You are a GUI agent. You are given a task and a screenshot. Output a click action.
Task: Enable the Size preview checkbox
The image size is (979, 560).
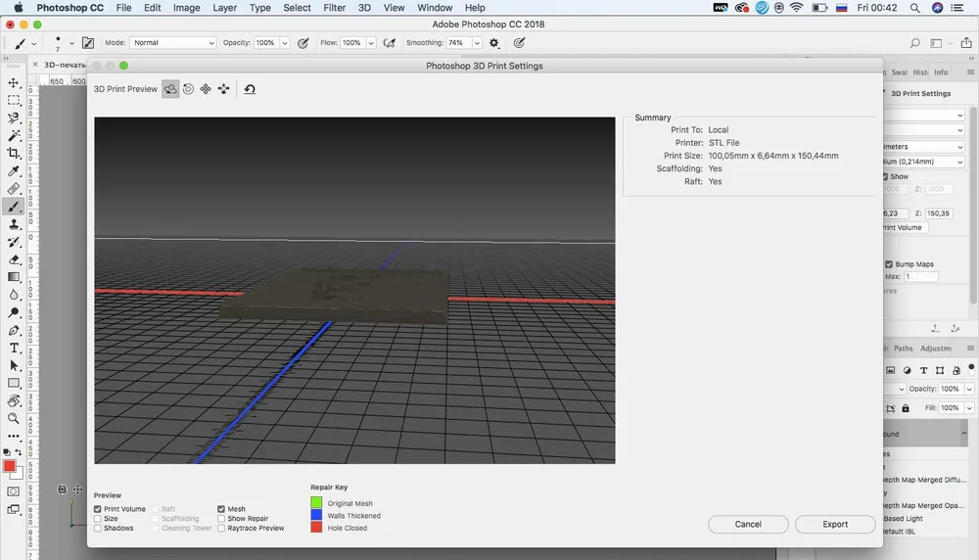point(97,519)
